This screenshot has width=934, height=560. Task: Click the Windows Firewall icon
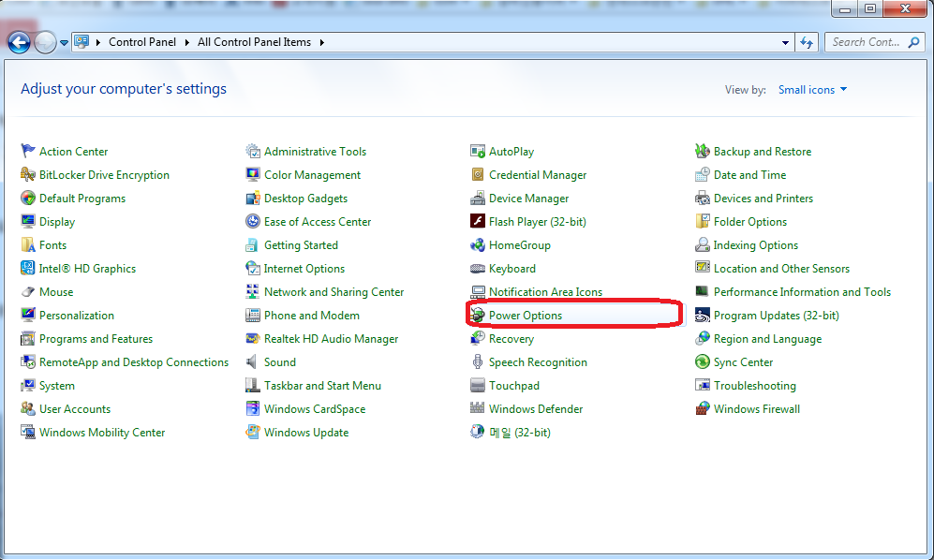point(703,408)
